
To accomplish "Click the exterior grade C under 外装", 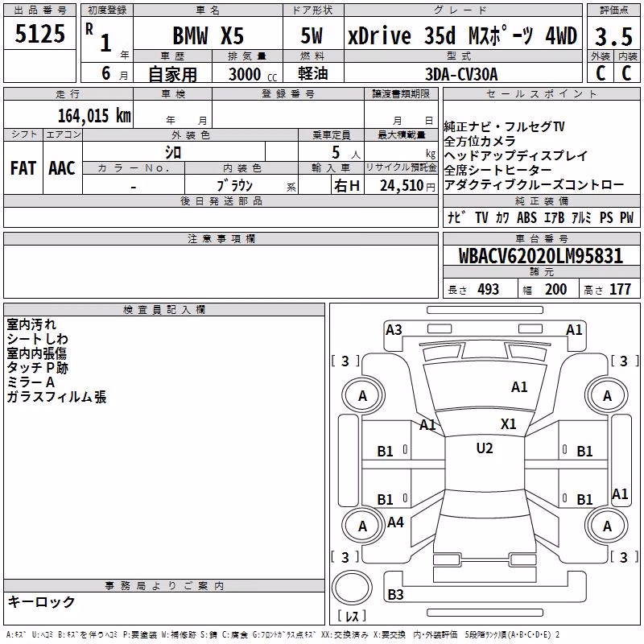I will (x=601, y=73).
